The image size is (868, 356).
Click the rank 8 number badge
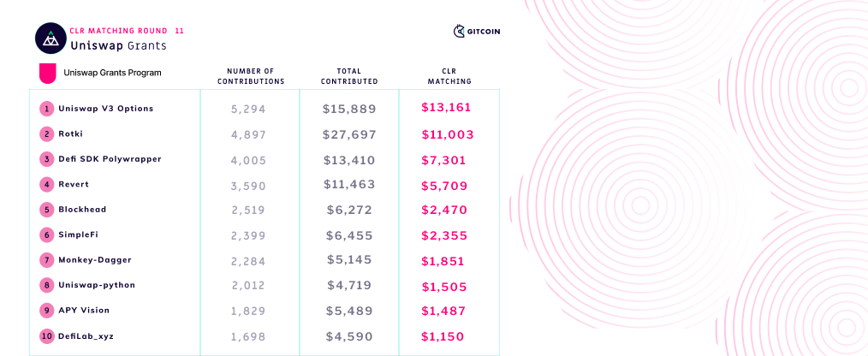click(46, 285)
